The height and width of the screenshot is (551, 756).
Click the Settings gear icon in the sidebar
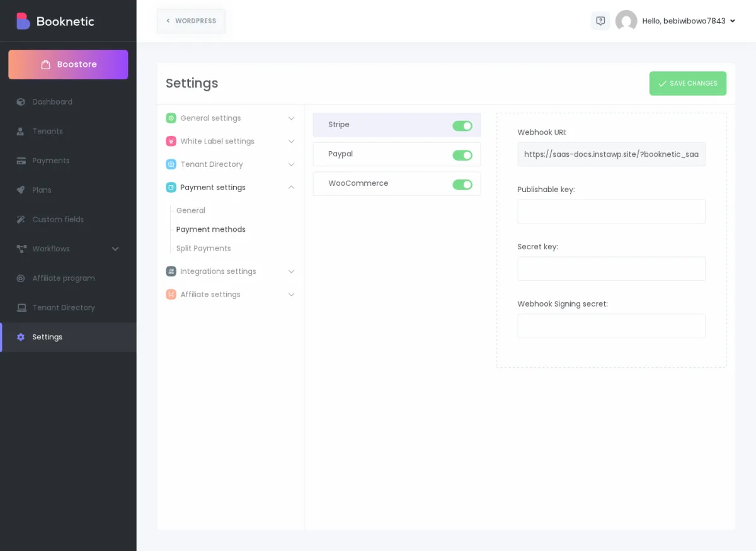(x=21, y=338)
